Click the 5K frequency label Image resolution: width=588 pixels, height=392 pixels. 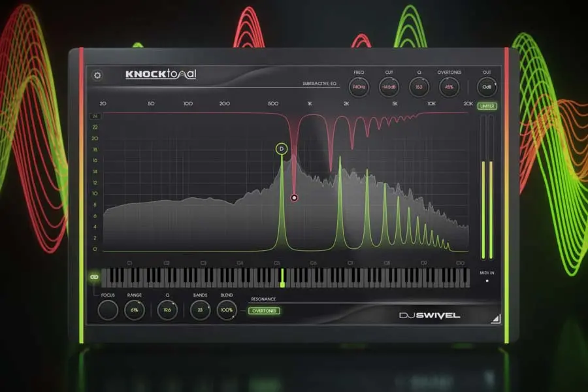(x=395, y=103)
